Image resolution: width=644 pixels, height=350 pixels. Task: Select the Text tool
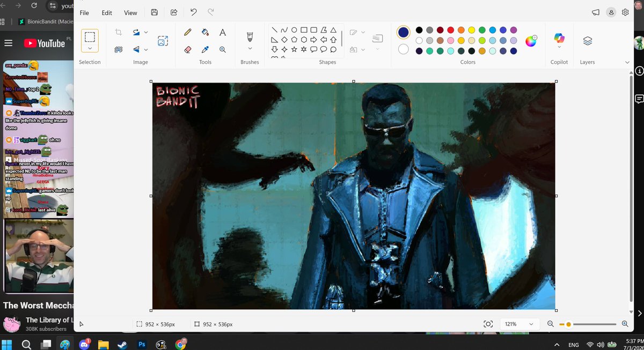(x=223, y=32)
